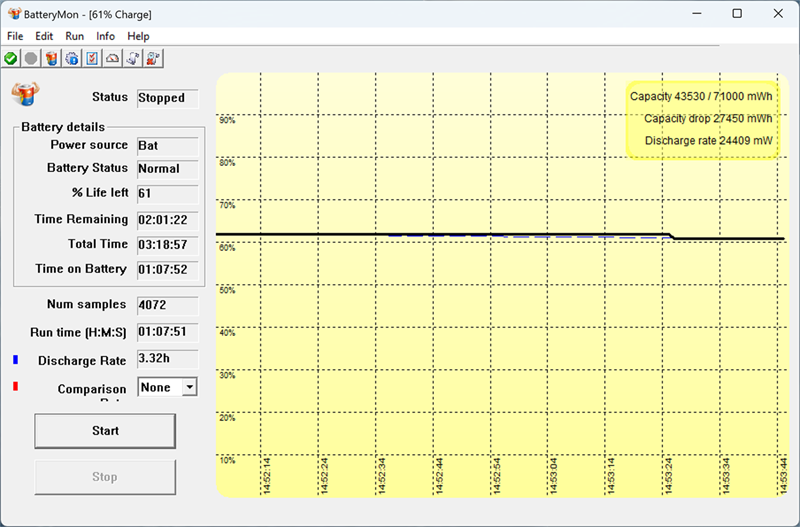Click the 14:53:24 time label on graph

click(x=668, y=476)
